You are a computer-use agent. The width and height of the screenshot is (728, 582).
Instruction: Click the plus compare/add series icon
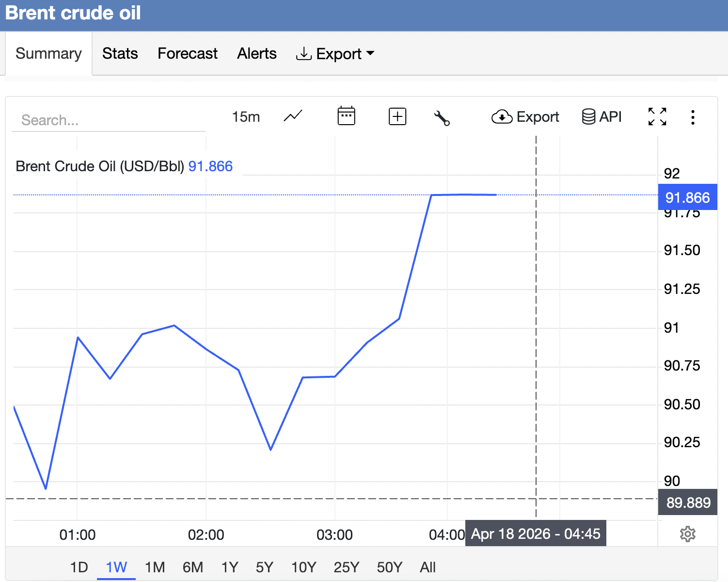397,116
